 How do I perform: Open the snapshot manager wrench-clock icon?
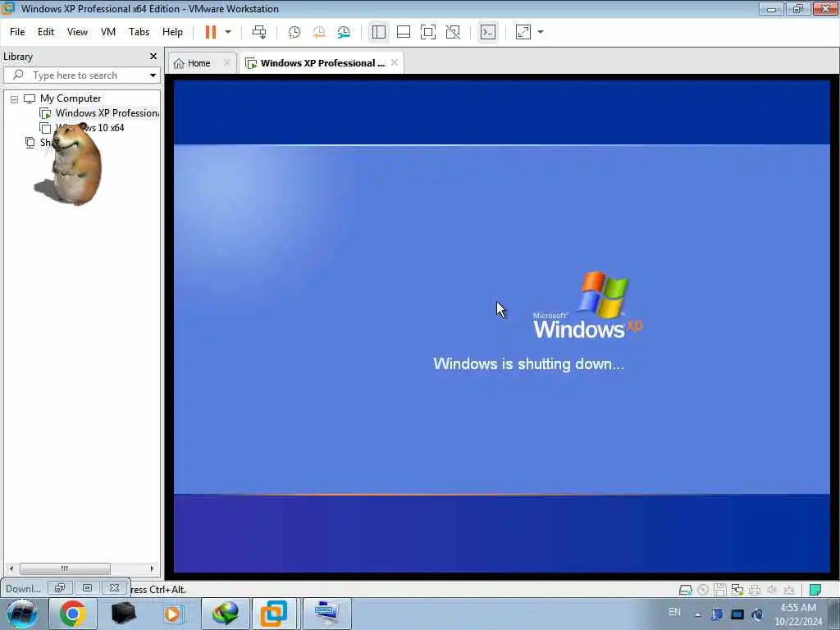[344, 32]
